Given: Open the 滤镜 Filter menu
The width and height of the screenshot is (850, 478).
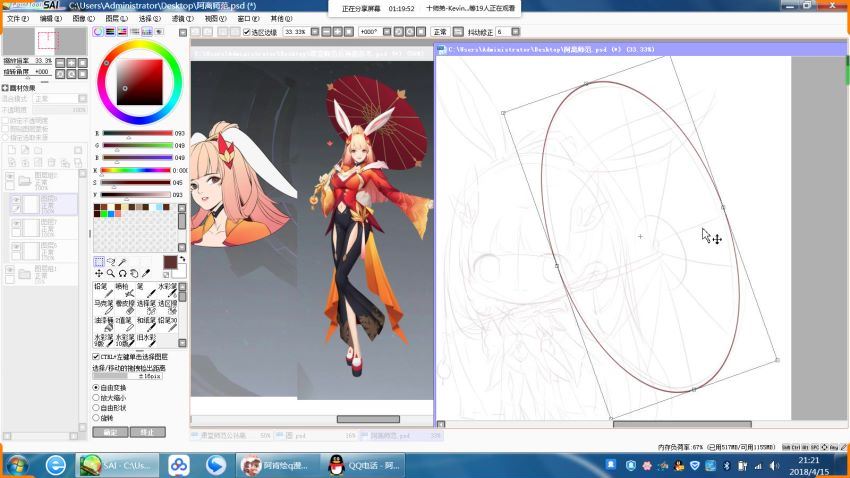Looking at the screenshot, I should coord(183,18).
